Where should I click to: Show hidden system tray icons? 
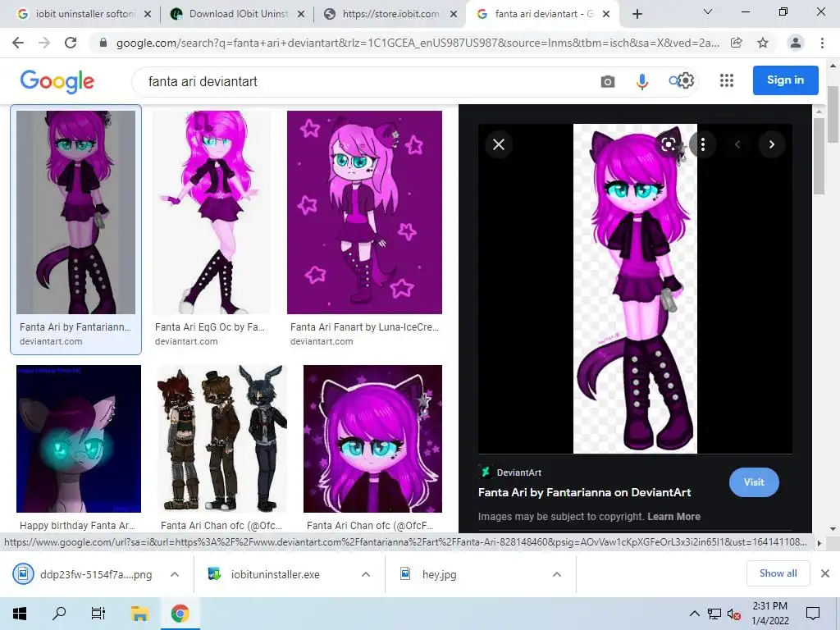pyautogui.click(x=694, y=614)
